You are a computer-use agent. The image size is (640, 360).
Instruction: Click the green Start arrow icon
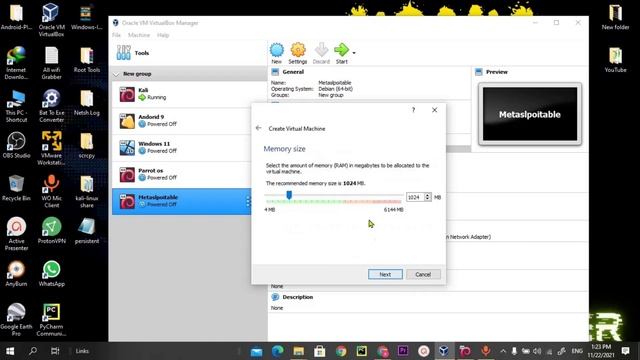tap(342, 50)
